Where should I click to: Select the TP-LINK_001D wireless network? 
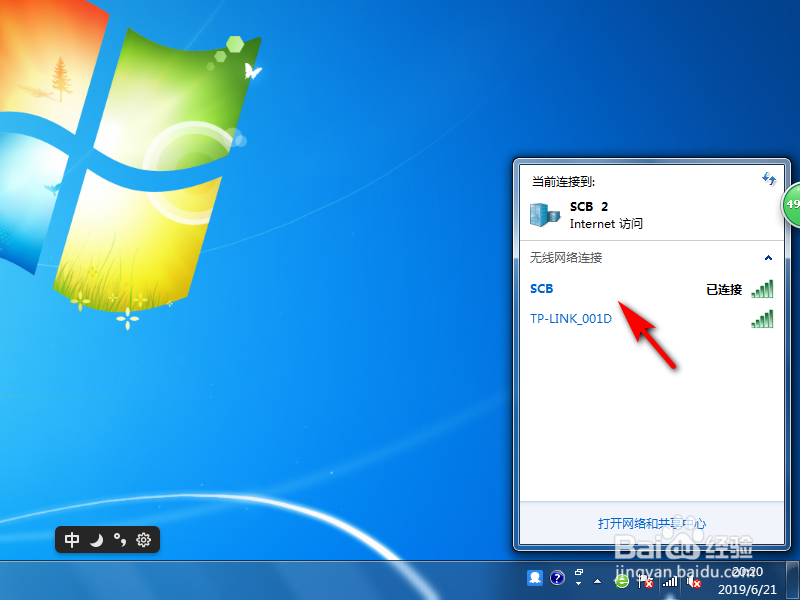(652, 319)
